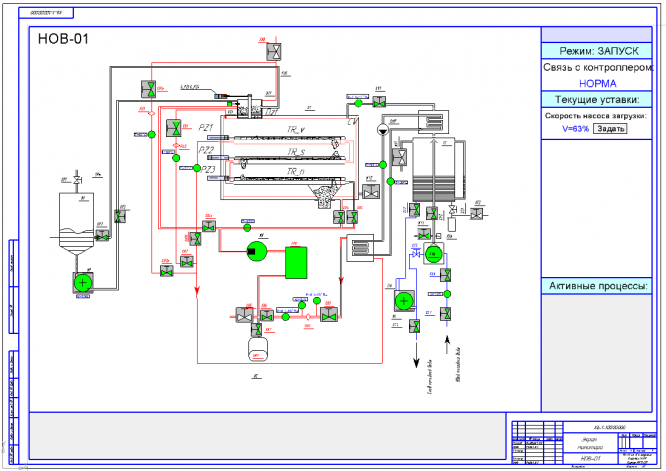Click the Задать button next to V=63%

[610, 129]
